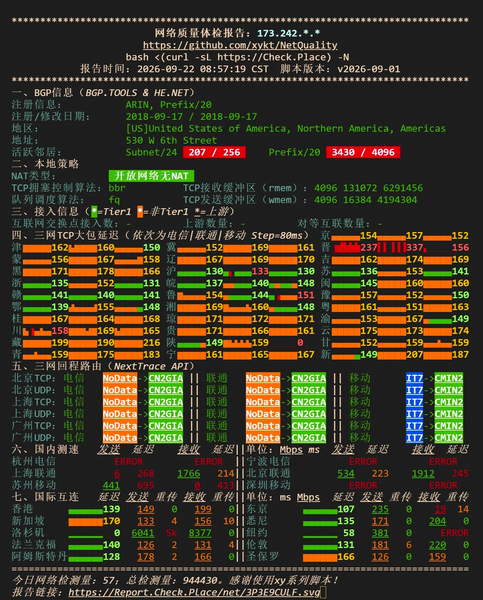
Task: Click 电信 NoData badge in 广州TCP row
Action: tap(120, 426)
